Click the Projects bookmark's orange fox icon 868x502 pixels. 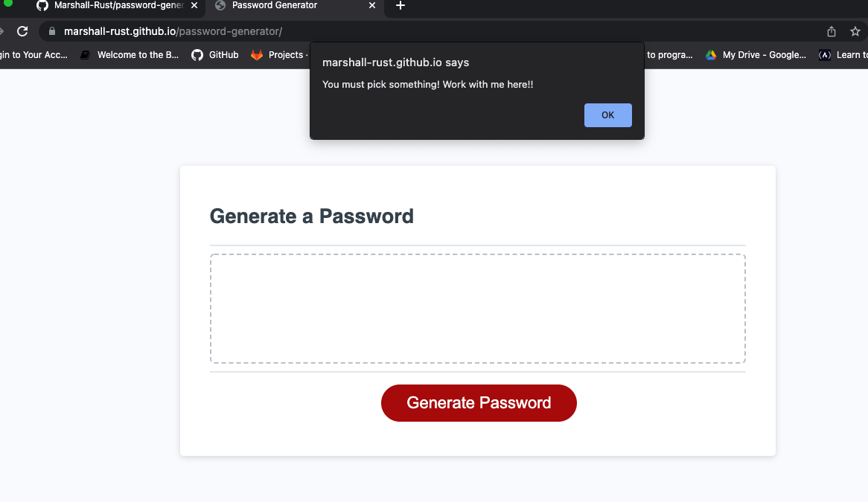pyautogui.click(x=257, y=54)
